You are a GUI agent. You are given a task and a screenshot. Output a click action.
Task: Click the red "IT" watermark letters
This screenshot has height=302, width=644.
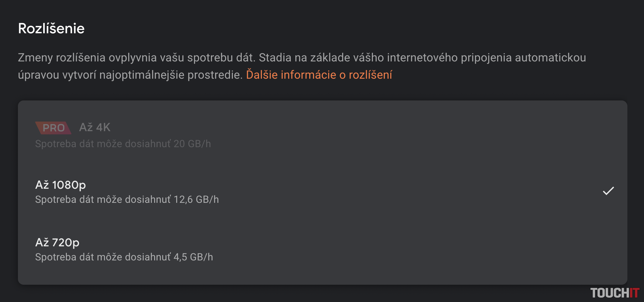[x=634, y=293]
